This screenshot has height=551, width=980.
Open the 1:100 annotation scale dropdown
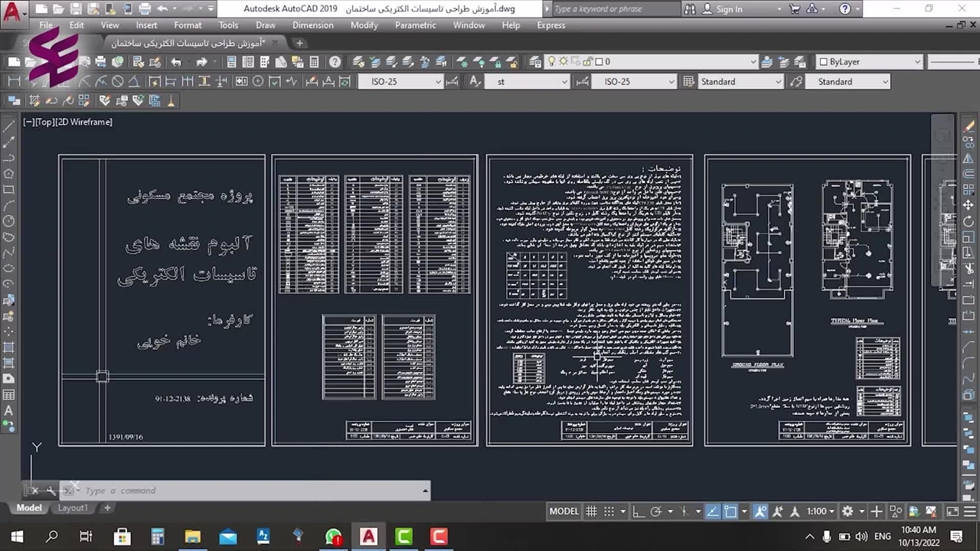(x=821, y=511)
